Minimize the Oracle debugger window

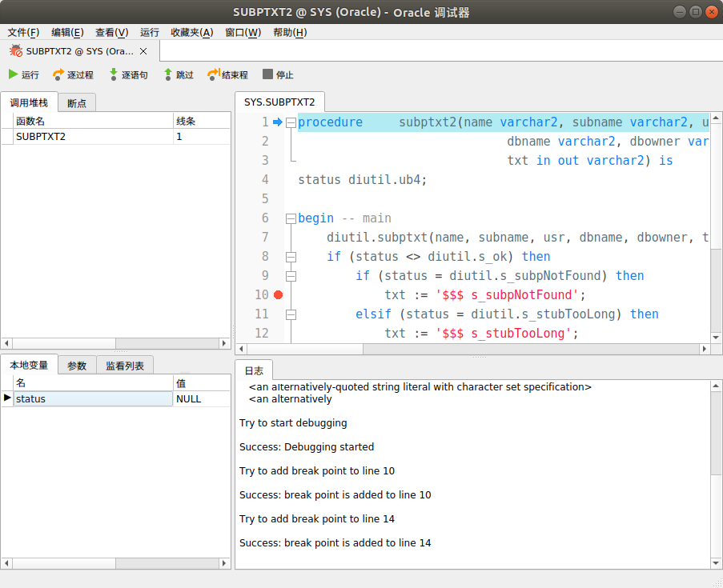point(680,12)
